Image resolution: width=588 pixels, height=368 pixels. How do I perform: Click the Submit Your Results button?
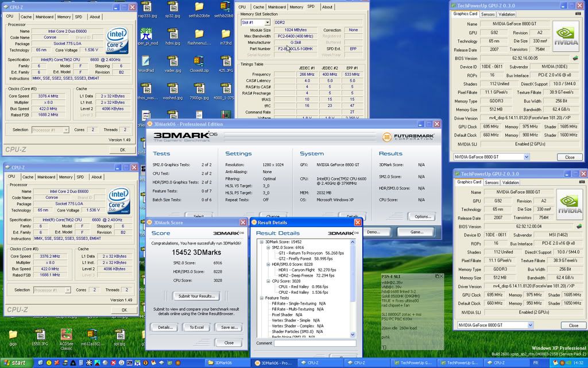pos(196,296)
